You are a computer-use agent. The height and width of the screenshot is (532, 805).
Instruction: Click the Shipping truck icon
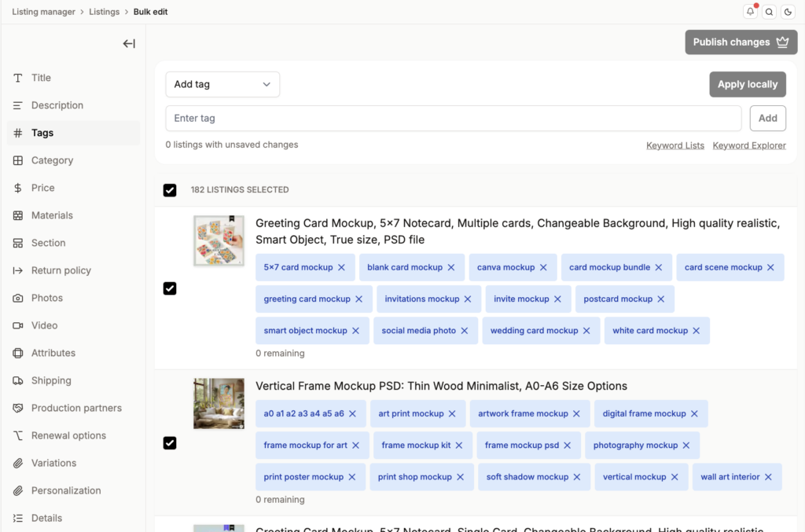point(18,380)
